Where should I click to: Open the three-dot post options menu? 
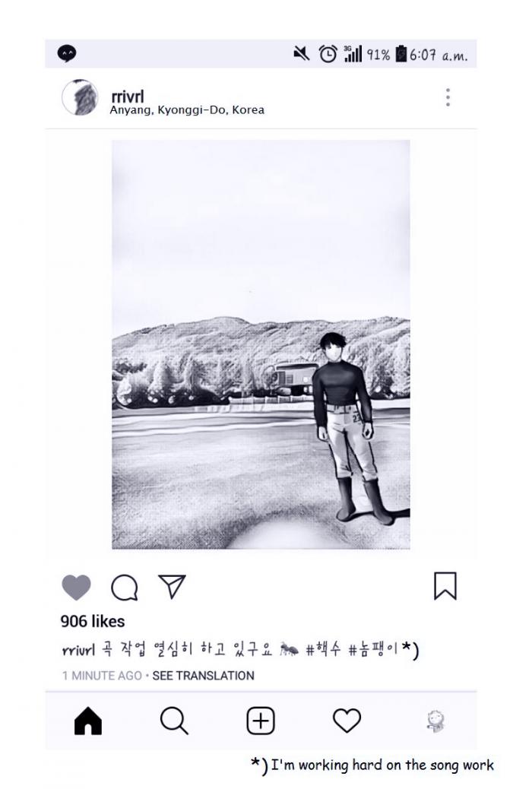448,97
